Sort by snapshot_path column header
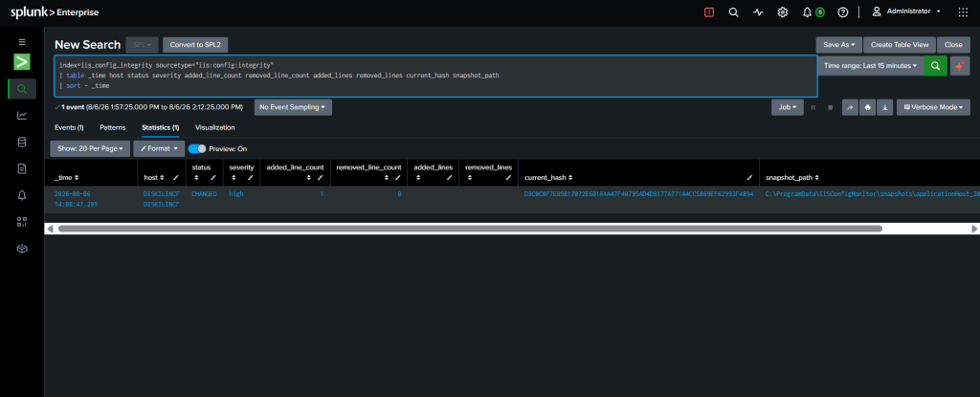Image resolution: width=980 pixels, height=397 pixels. point(791,178)
